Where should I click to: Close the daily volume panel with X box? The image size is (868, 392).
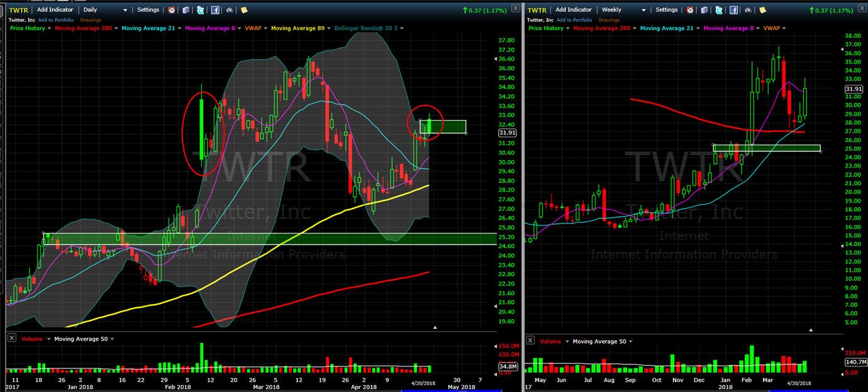[x=11, y=338]
